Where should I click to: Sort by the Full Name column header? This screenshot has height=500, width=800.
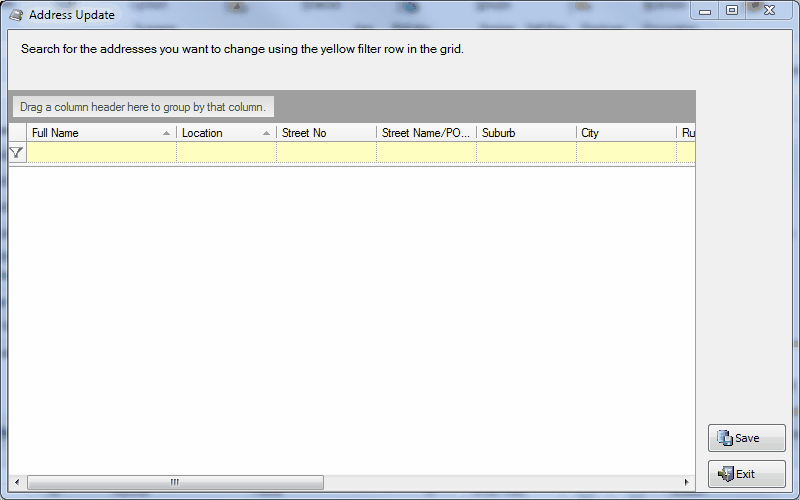[x=101, y=133]
